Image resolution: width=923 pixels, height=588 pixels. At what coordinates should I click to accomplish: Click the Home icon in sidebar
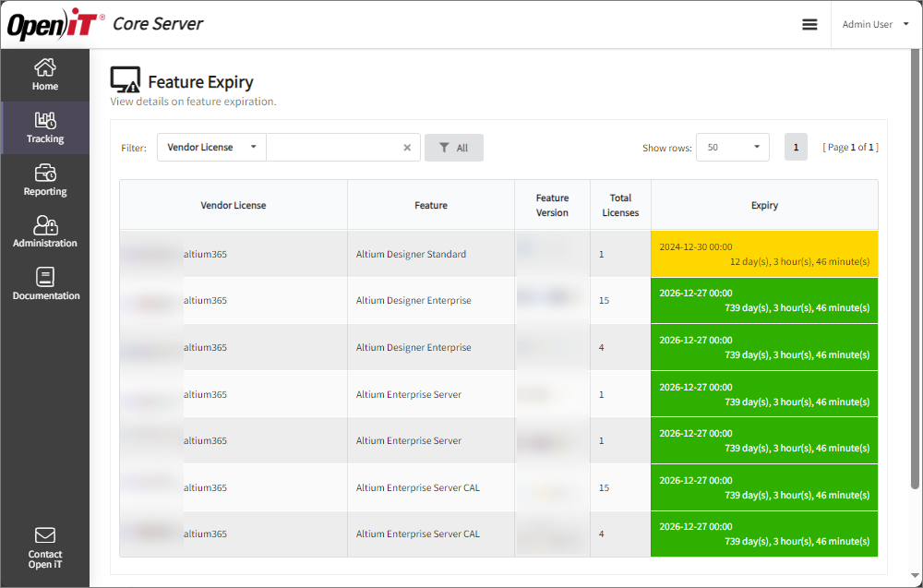point(44,68)
